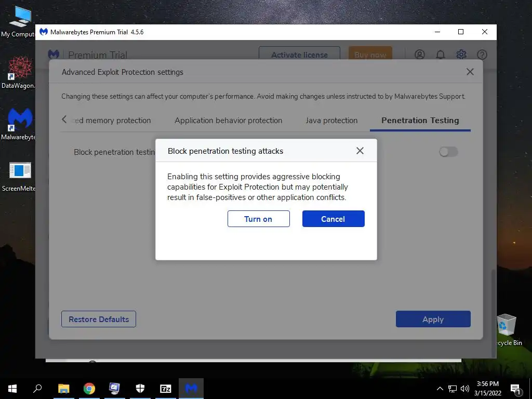The image size is (532, 399).
Task: Open the settings gear icon
Action: (x=461, y=54)
